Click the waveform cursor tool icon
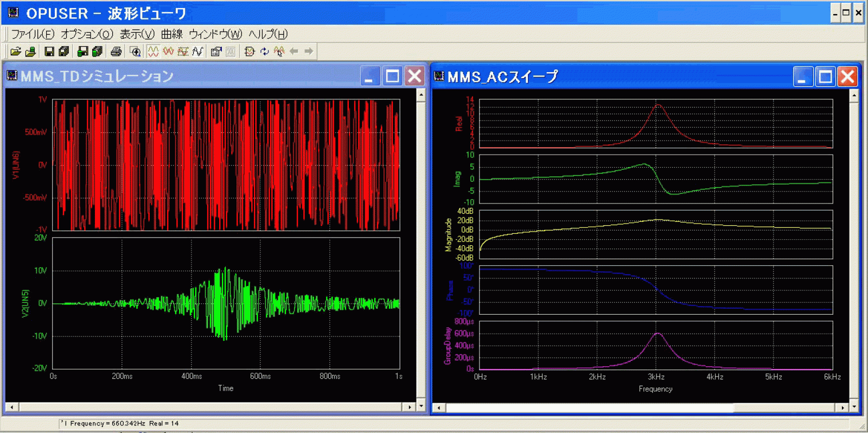The image size is (868, 433). point(279,52)
